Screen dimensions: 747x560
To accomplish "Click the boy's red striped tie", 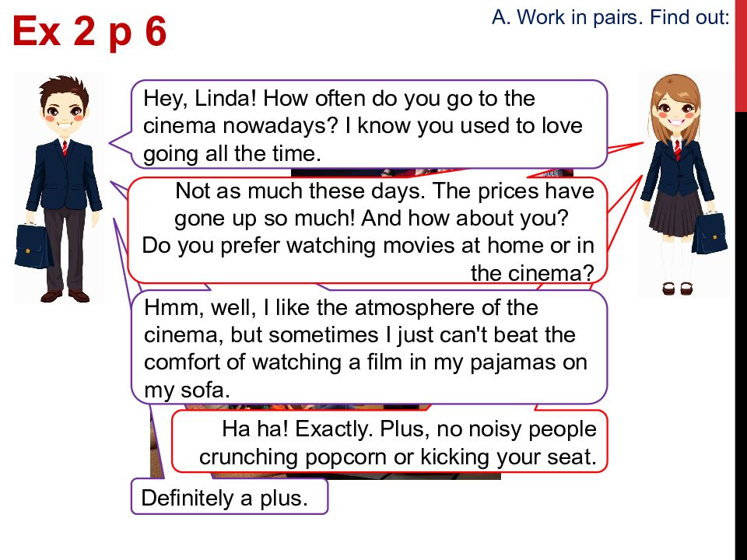I will (x=65, y=148).
